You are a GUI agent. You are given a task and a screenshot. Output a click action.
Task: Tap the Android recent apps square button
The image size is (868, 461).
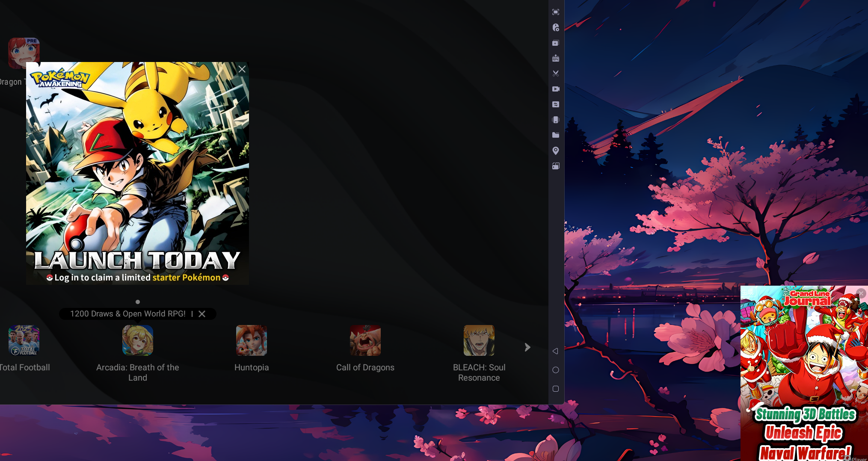click(x=556, y=389)
